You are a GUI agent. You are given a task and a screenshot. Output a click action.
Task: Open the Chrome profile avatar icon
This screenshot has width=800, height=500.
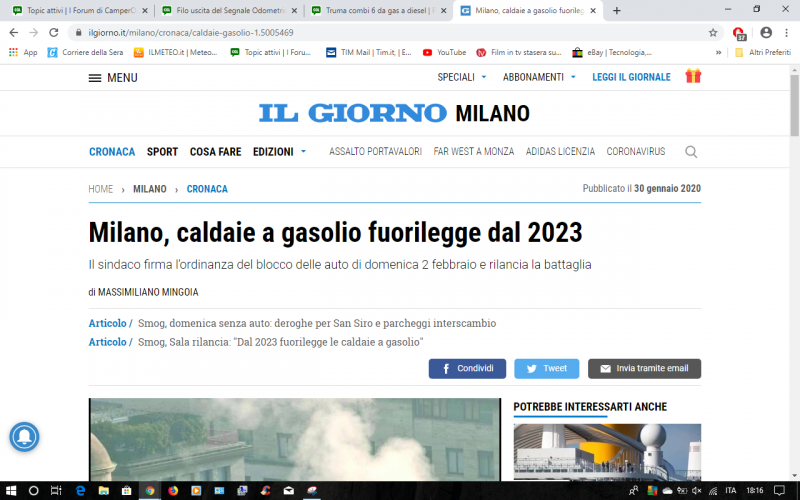pyautogui.click(x=766, y=32)
